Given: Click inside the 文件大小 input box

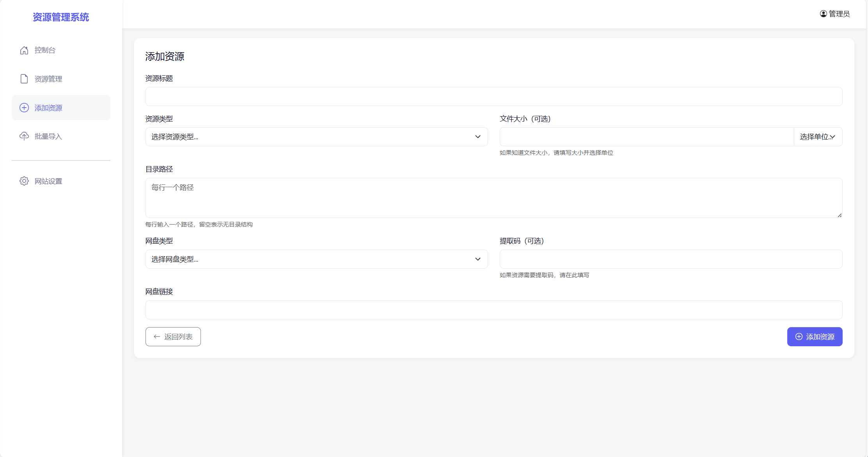Looking at the screenshot, I should coord(646,136).
